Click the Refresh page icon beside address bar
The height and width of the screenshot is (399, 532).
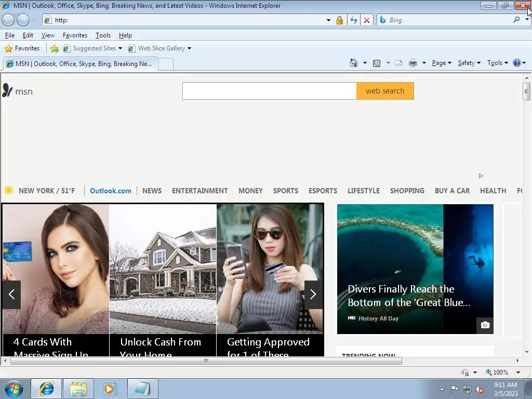353,20
